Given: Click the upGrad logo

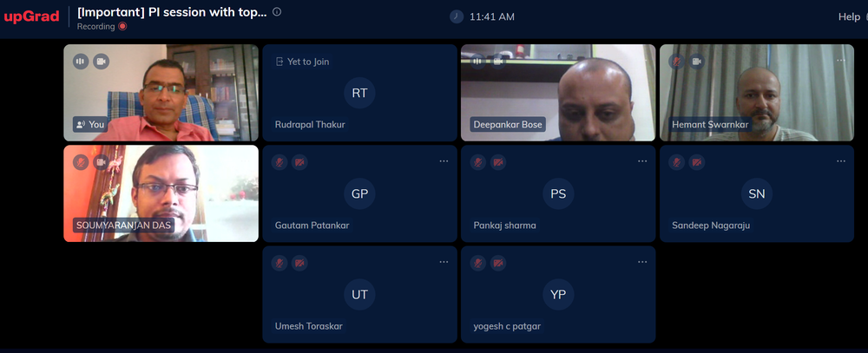Looking at the screenshot, I should (x=31, y=16).
